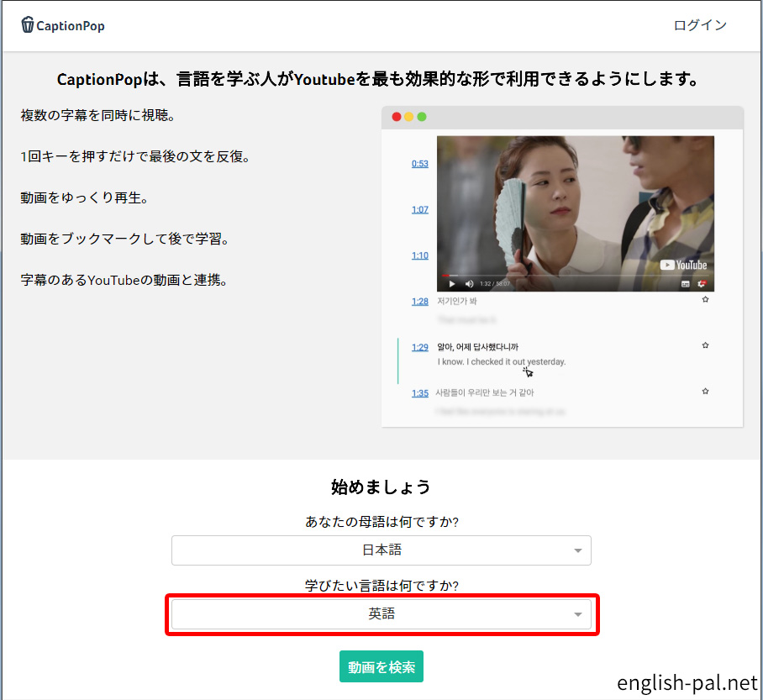
Task: Star the caption line at 1:35
Action: click(x=705, y=391)
